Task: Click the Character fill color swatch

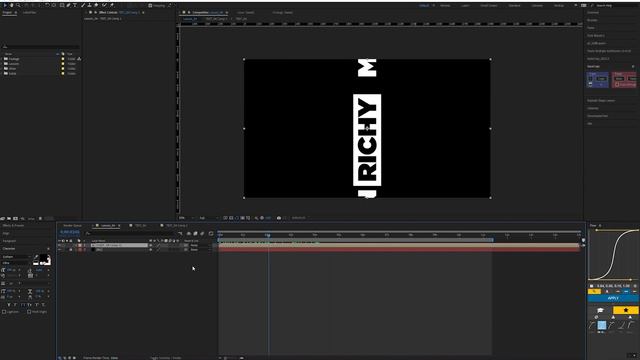Action: pyautogui.click(x=44, y=258)
